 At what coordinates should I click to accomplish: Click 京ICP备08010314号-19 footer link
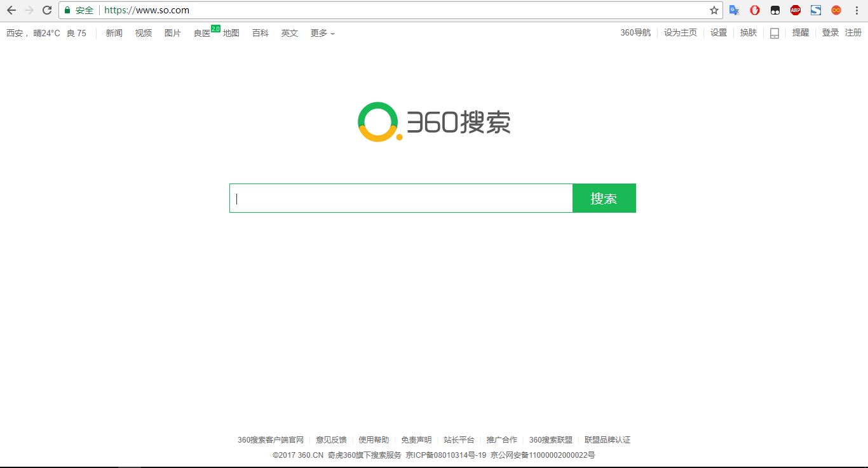[446, 455]
